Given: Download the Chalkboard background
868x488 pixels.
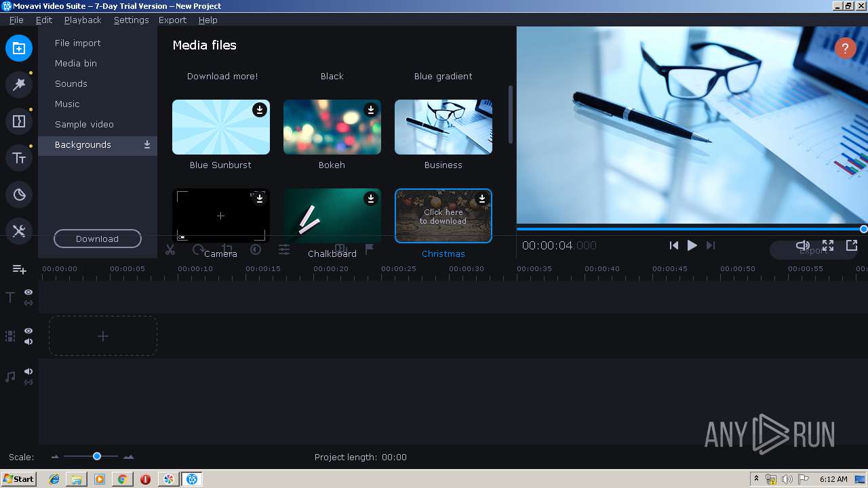Looking at the screenshot, I should pyautogui.click(x=371, y=199).
